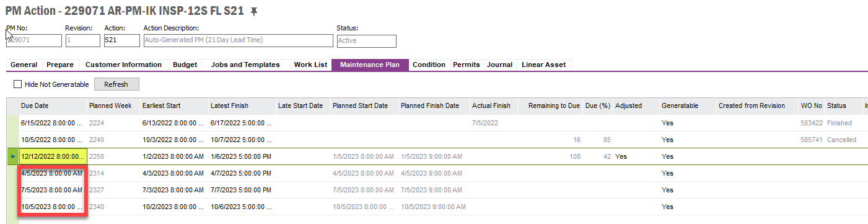Viewport: 868px width, 224px height.
Task: Select the Maintenance Plan tab
Action: (x=370, y=65)
